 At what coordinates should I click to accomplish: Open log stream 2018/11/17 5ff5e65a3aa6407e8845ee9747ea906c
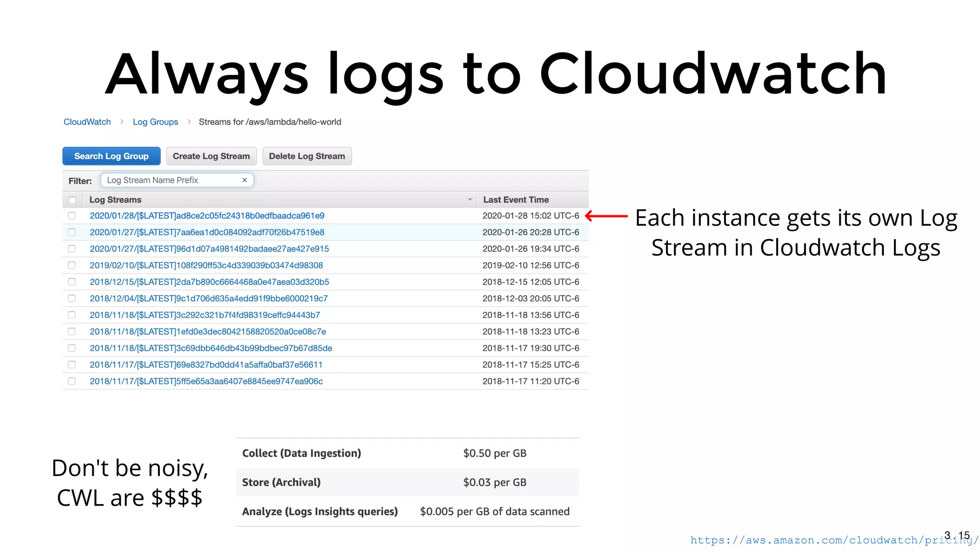tap(206, 381)
